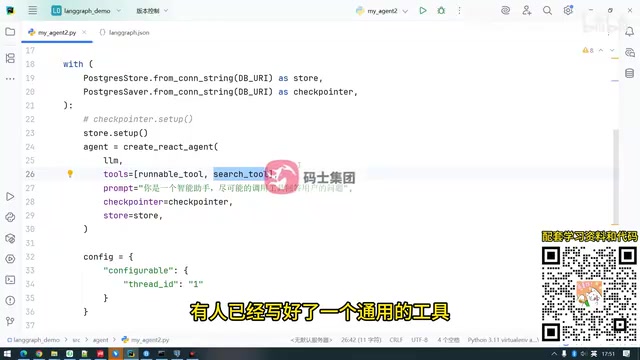The height and width of the screenshot is (360, 640).
Task: Run my_agent2 with the green play button
Action: tap(423, 11)
